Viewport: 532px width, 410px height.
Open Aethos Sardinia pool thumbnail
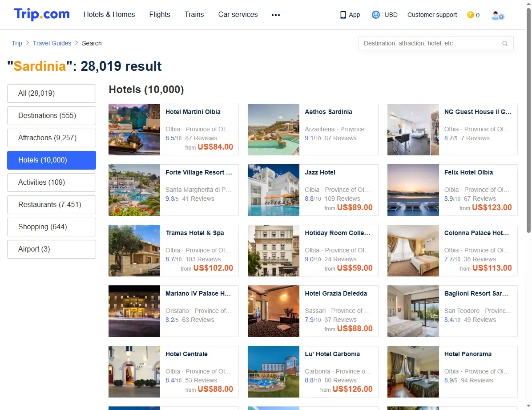274,130
